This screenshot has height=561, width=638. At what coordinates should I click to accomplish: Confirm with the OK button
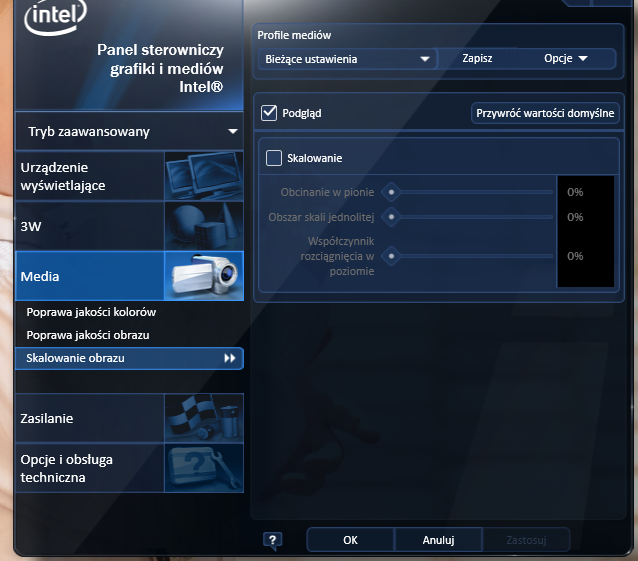tap(350, 540)
